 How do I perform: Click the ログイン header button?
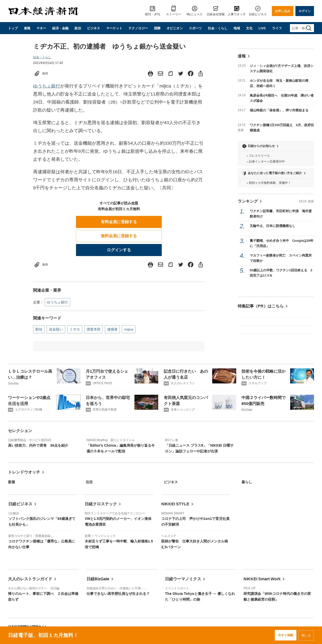coord(305,11)
